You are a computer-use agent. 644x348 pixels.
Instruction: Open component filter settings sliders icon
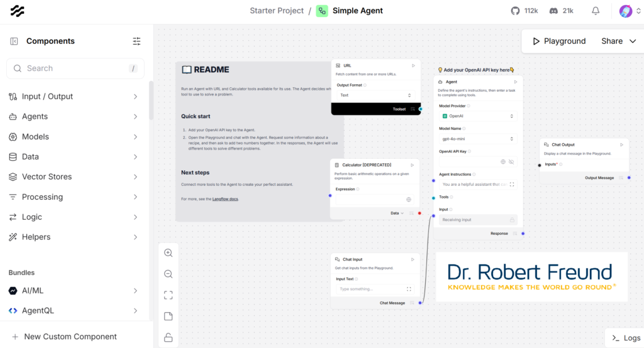[x=136, y=41]
